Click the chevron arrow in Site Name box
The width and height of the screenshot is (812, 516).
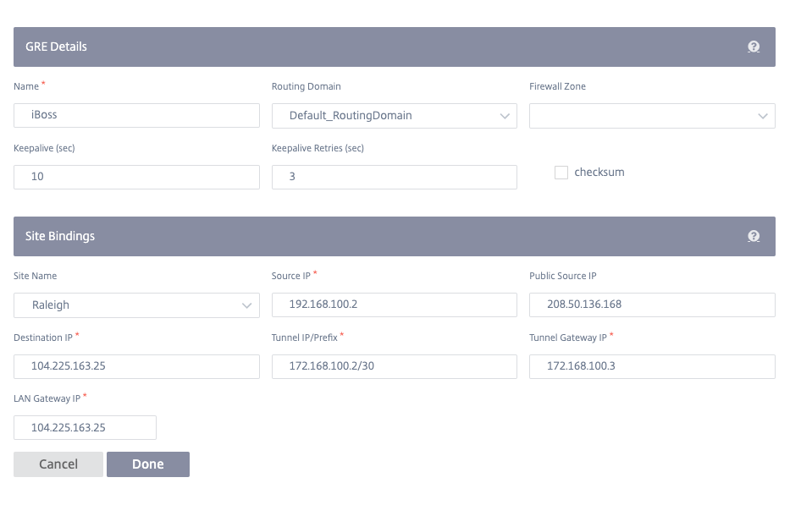(248, 305)
